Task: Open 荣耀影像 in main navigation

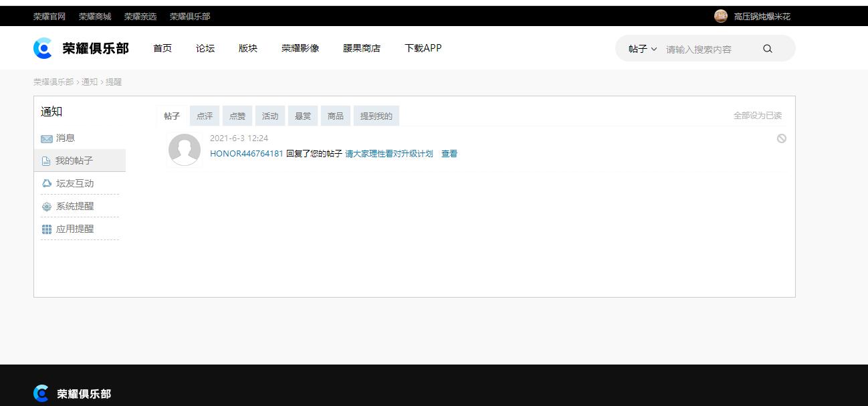Action: click(300, 48)
